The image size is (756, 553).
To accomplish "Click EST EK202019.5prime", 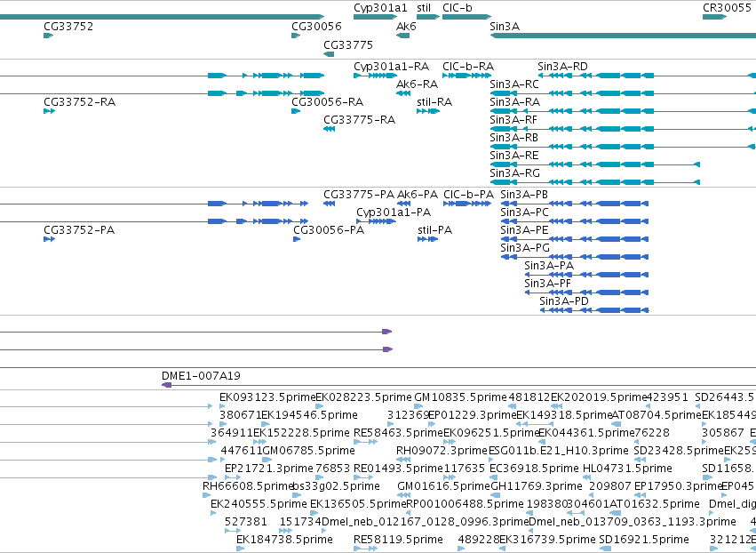I will [x=599, y=397].
